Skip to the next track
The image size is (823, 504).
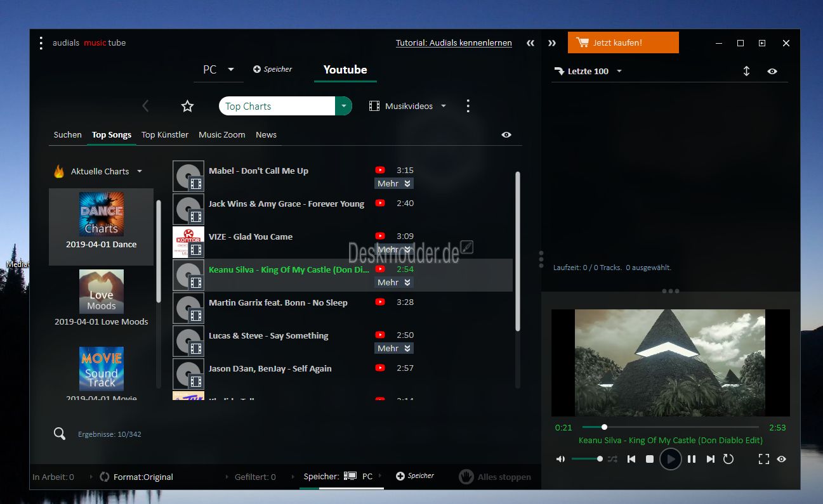tap(711, 459)
